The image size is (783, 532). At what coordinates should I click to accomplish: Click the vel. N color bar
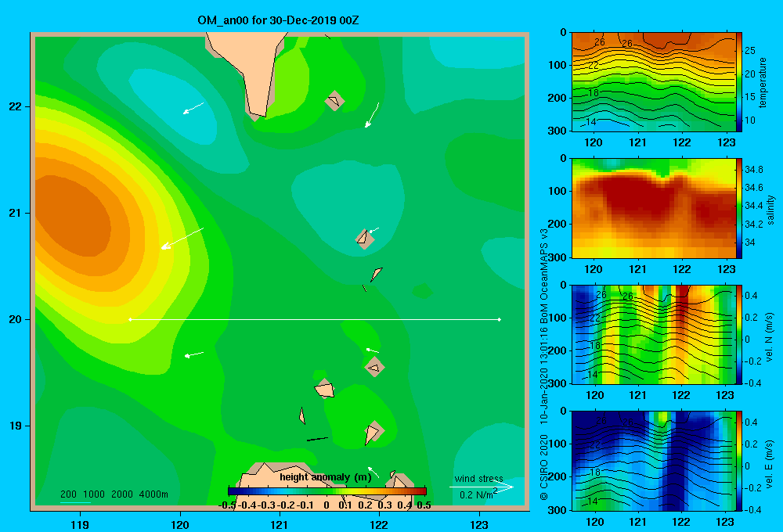(x=739, y=334)
